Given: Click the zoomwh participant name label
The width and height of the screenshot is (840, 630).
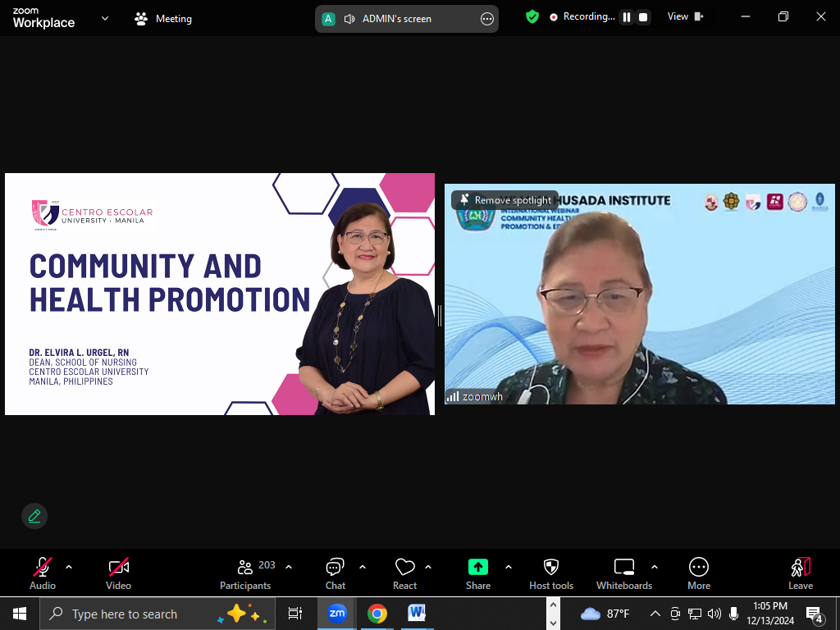Looking at the screenshot, I should pyautogui.click(x=482, y=397).
